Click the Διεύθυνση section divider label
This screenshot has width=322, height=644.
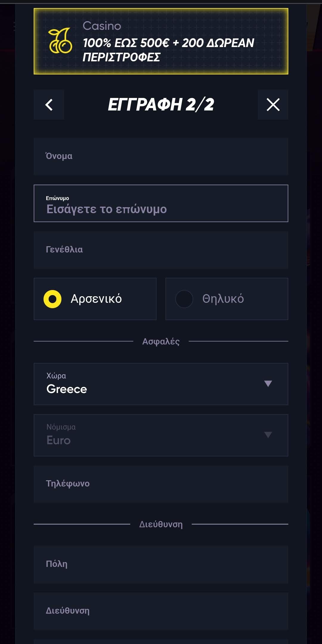pos(161,524)
